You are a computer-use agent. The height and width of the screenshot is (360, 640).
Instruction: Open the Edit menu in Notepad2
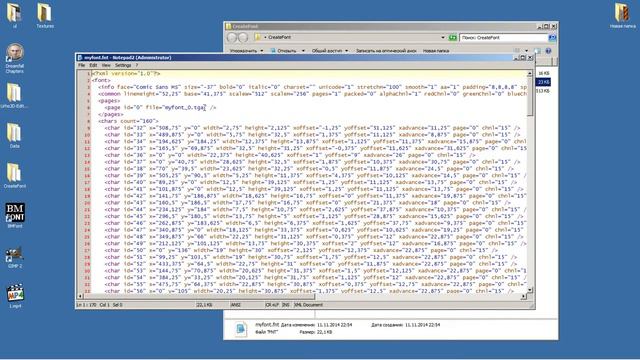click(93, 65)
